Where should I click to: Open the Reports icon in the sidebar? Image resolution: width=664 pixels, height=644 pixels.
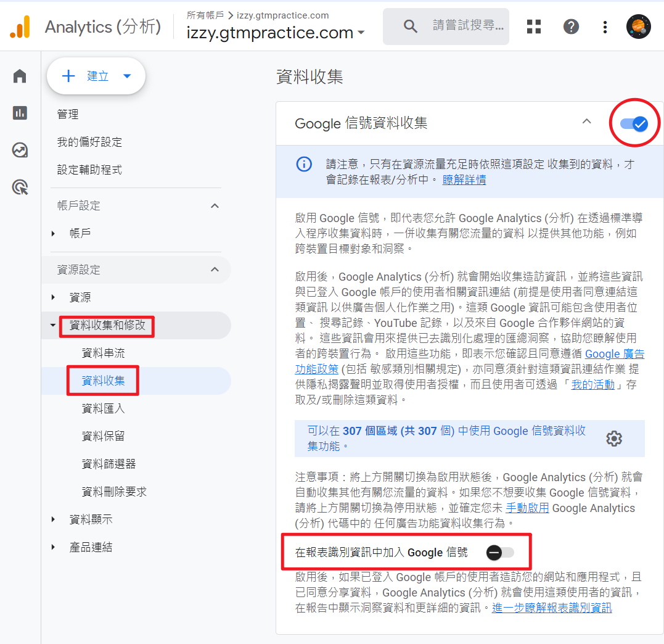(x=19, y=113)
